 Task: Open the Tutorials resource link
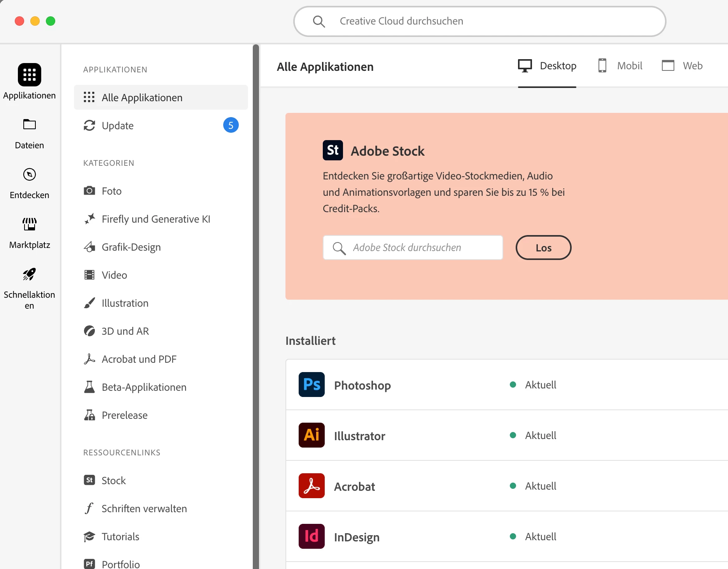161,536
